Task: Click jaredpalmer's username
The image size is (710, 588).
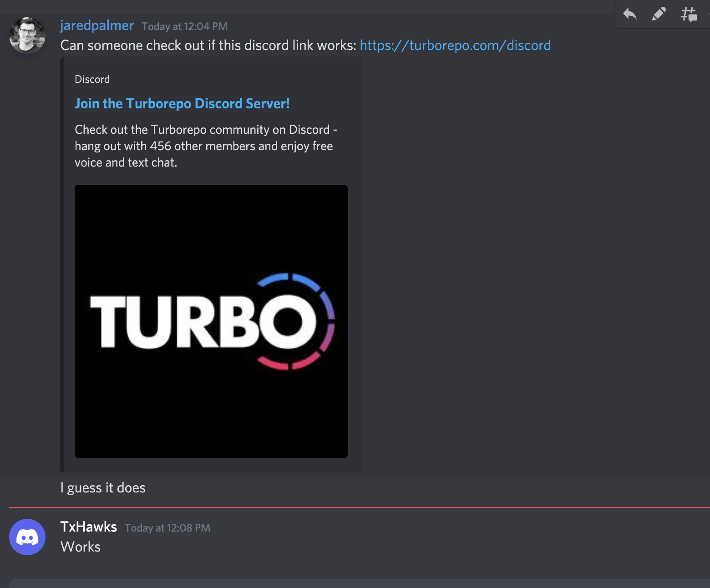Action: [97, 25]
